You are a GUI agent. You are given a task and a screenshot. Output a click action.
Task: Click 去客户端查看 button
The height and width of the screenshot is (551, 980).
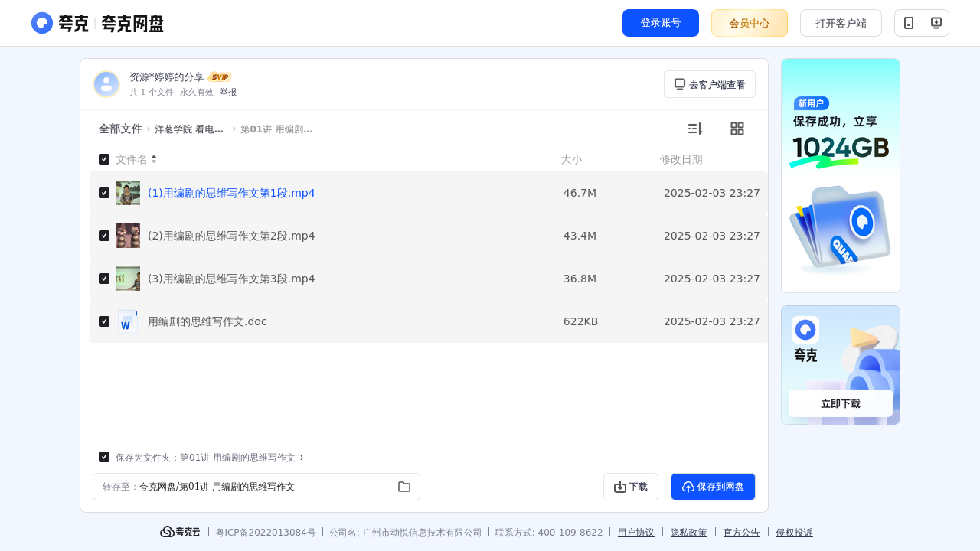pyautogui.click(x=710, y=84)
